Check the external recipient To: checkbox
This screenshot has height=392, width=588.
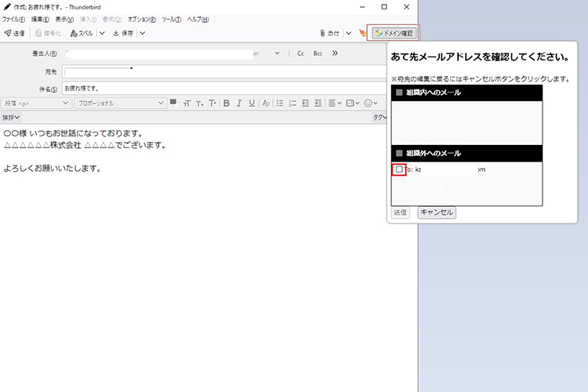[399, 169]
